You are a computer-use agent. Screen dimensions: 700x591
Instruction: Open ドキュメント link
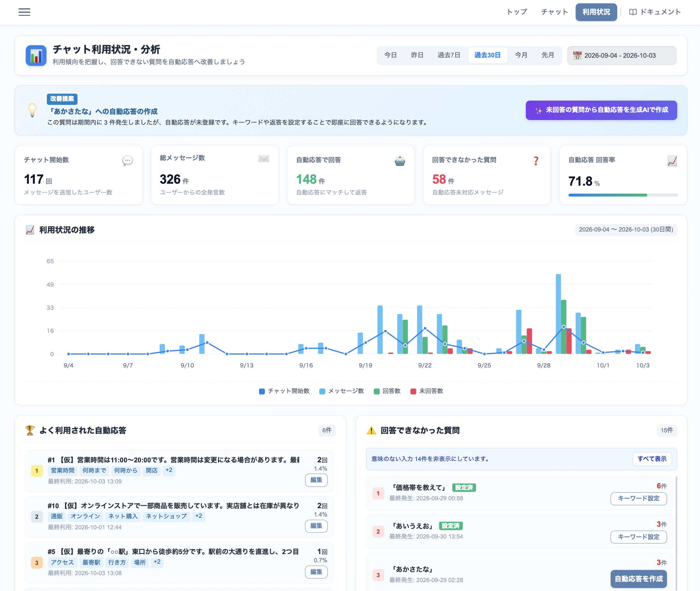pyautogui.click(x=655, y=12)
